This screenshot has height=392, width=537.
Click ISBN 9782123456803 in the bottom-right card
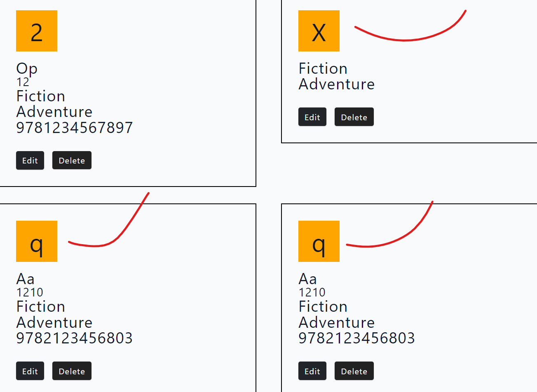[356, 338]
